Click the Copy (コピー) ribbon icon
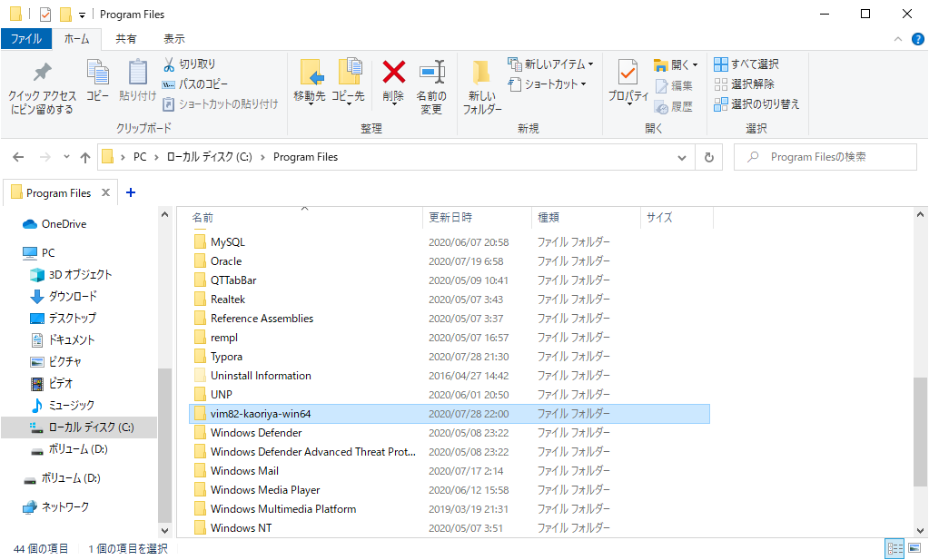 click(98, 73)
